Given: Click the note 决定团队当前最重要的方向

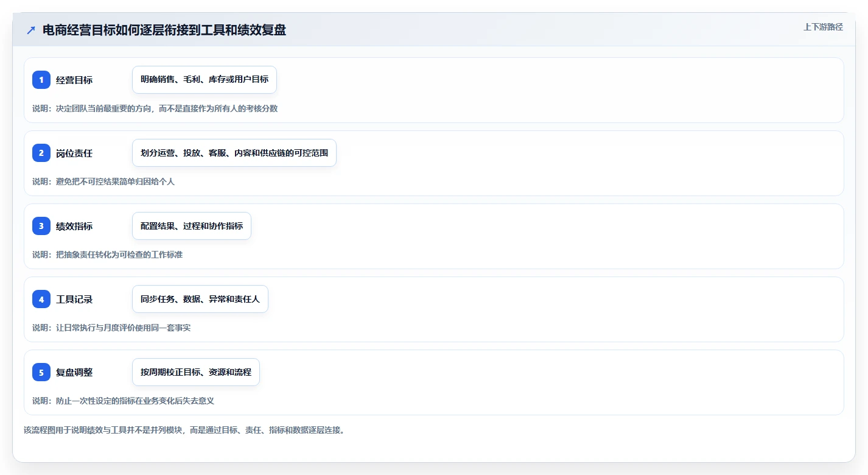Looking at the screenshot, I should point(155,108).
